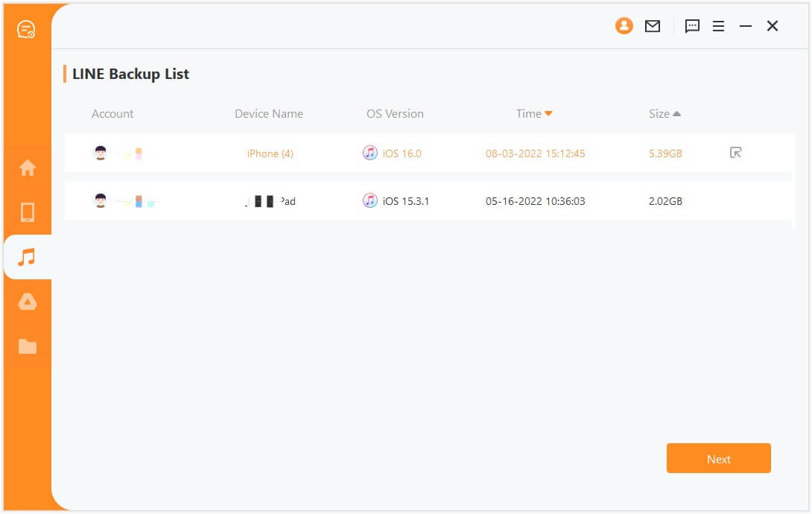
Task: Open the device section in the sidebar
Action: pos(28,212)
